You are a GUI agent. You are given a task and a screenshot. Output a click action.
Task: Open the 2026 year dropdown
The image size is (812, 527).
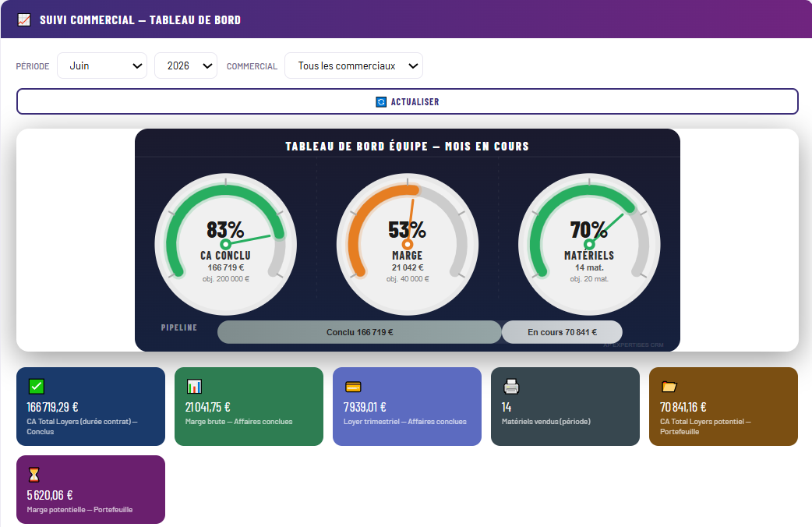186,65
